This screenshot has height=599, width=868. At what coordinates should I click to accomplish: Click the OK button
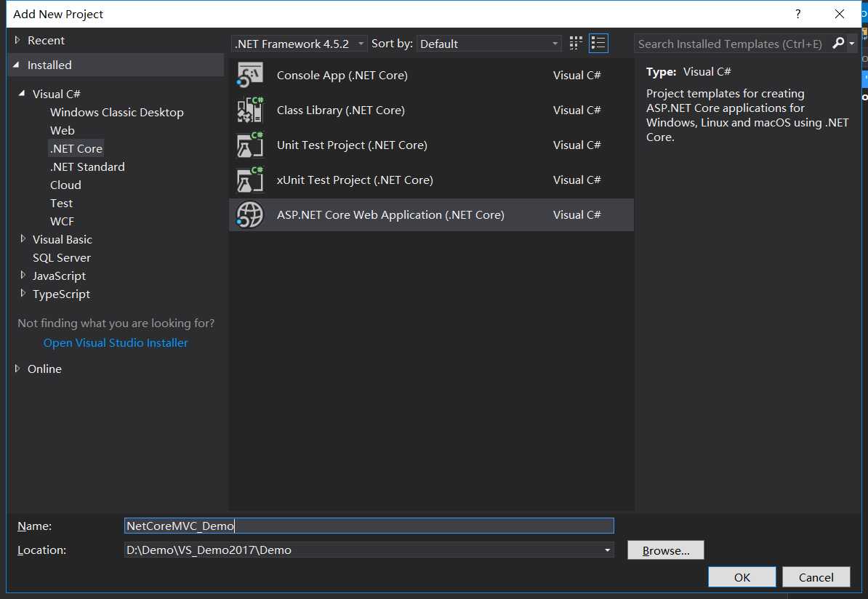pyautogui.click(x=742, y=577)
